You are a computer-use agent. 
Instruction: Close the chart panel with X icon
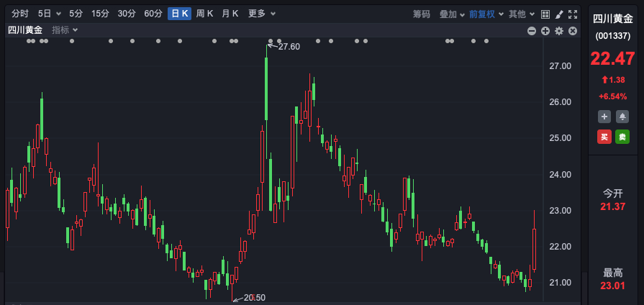573,30
